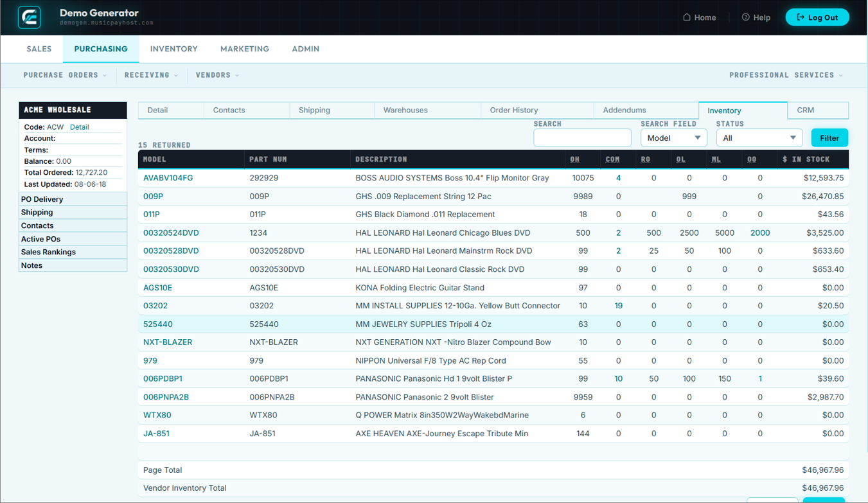Click the Detail link beside Code ACW
The width and height of the screenshot is (868, 503).
tap(80, 127)
